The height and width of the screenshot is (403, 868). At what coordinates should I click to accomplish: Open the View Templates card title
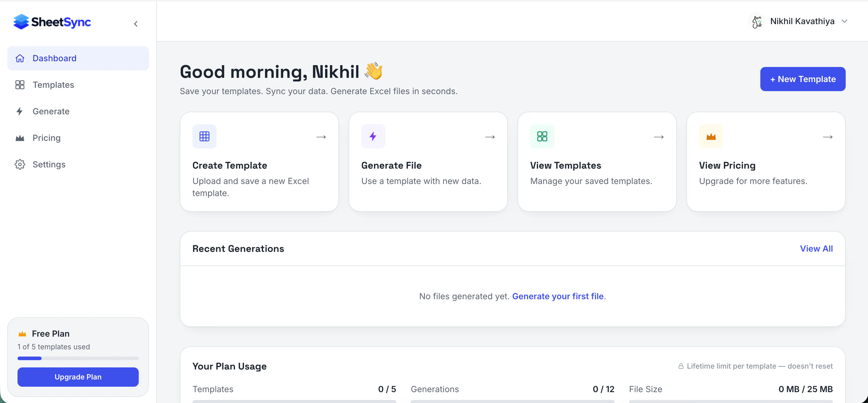tap(566, 165)
